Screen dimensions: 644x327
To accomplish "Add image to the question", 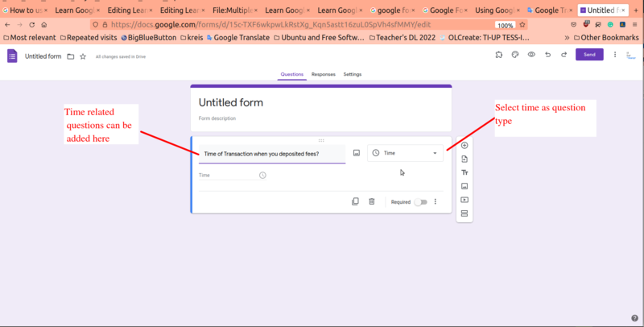I will tap(357, 153).
